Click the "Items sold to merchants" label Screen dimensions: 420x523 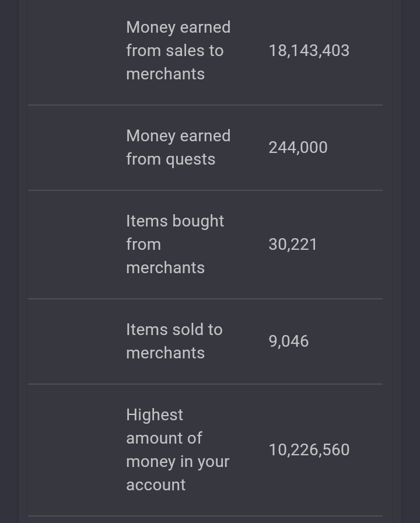(174, 341)
